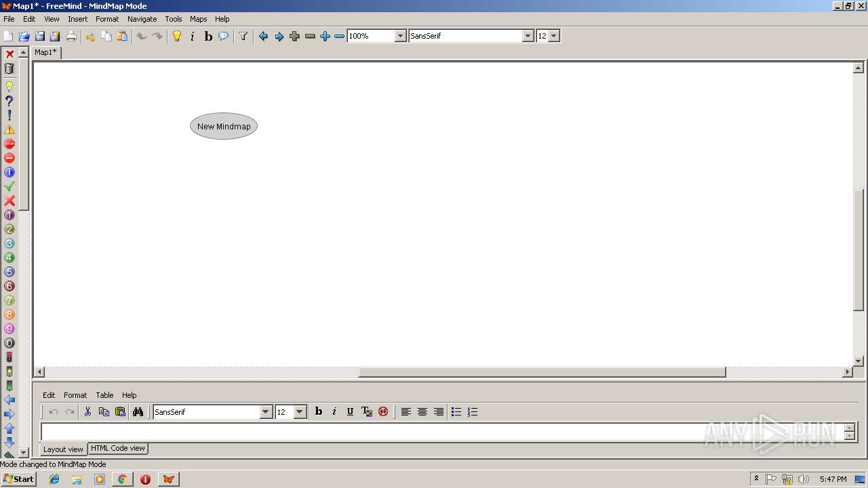The width and height of the screenshot is (868, 488).
Task: Center the note text
Action: [x=422, y=411]
